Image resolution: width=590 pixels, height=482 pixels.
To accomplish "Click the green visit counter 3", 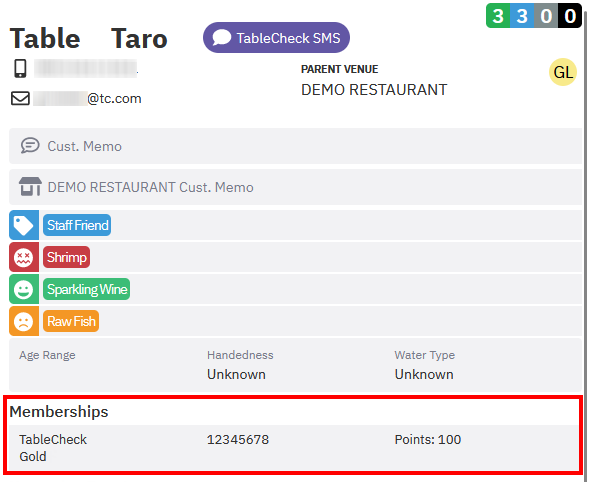I will coord(498,16).
